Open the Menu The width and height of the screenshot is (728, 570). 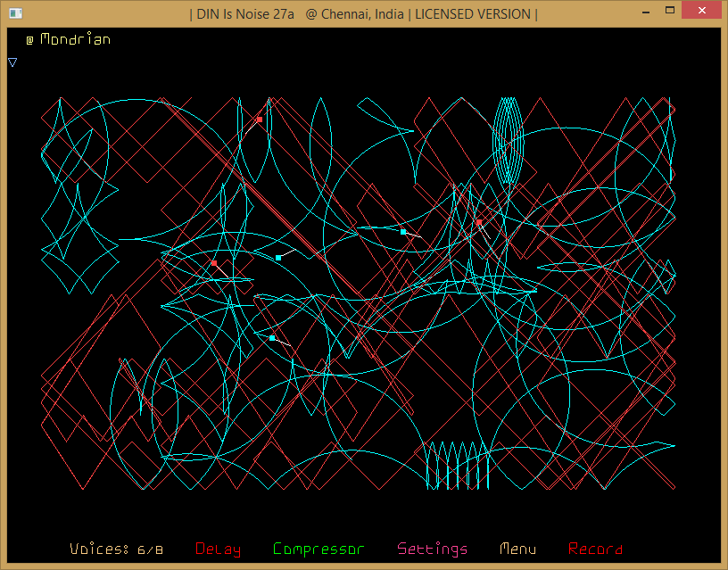point(518,549)
